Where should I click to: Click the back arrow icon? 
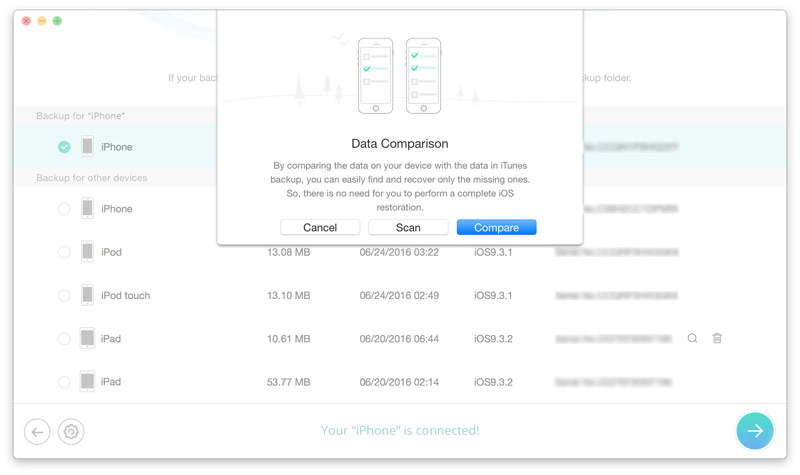(37, 432)
